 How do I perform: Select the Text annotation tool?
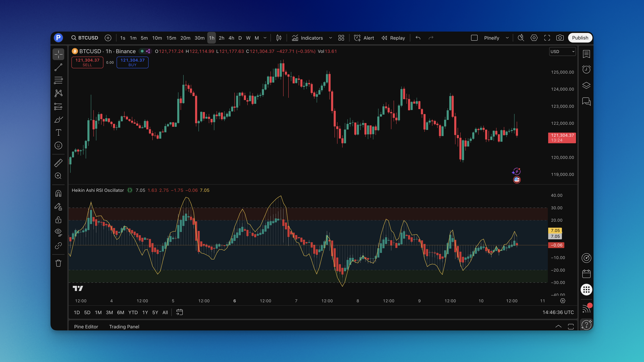point(58,132)
